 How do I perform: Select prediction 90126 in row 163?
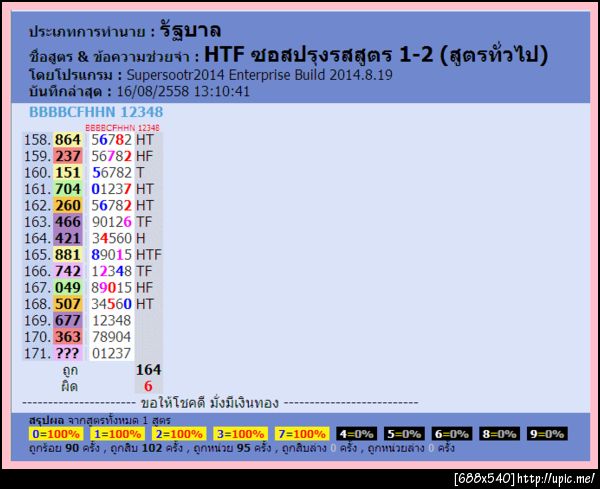pos(111,222)
